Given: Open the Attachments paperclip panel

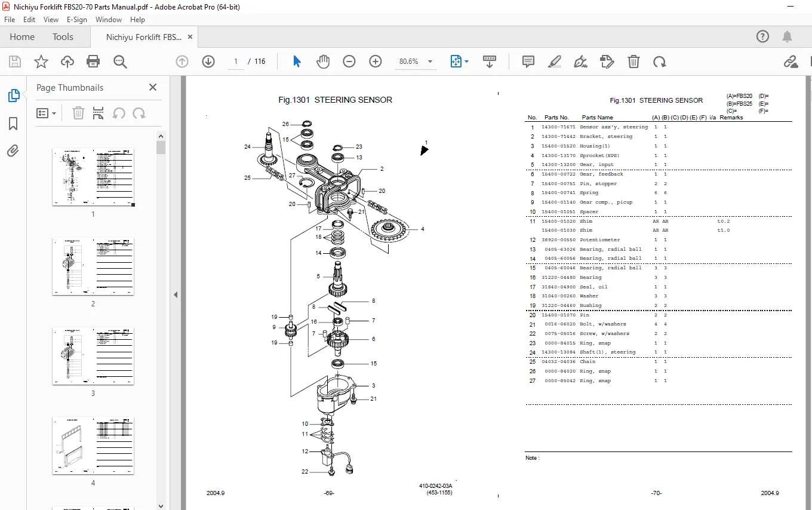Looking at the screenshot, I should [13, 151].
